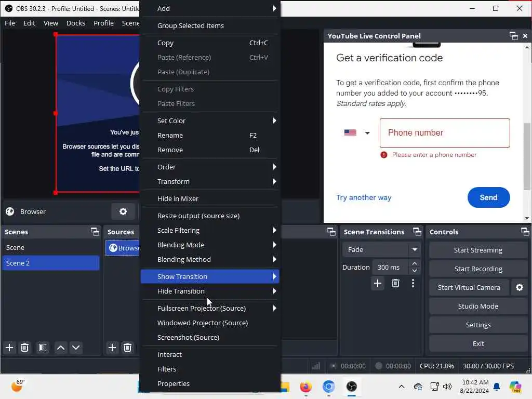Select Rename in the context menu
This screenshot has height=399, width=532.
(x=210, y=136)
